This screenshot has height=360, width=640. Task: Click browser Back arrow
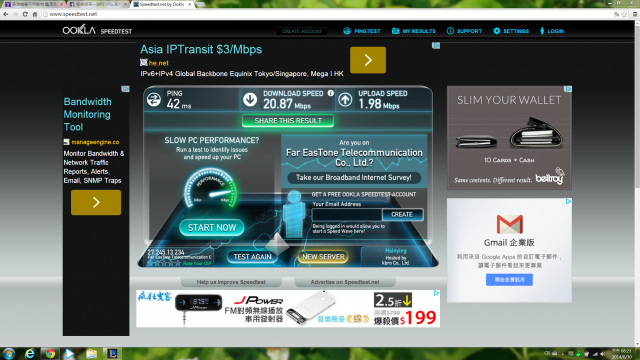[x=6, y=14]
